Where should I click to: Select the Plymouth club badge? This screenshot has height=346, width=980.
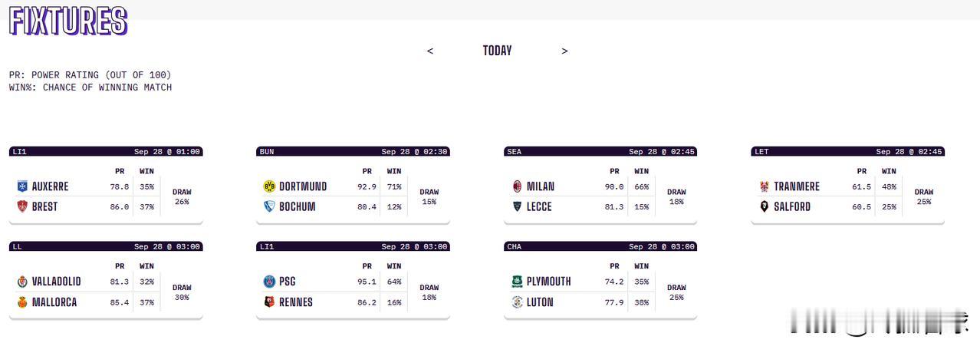[517, 282]
